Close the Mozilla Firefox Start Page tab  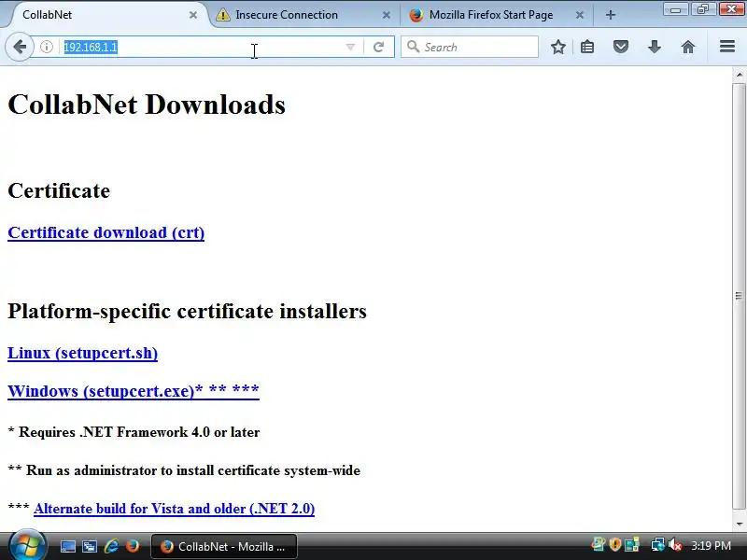[x=580, y=15]
